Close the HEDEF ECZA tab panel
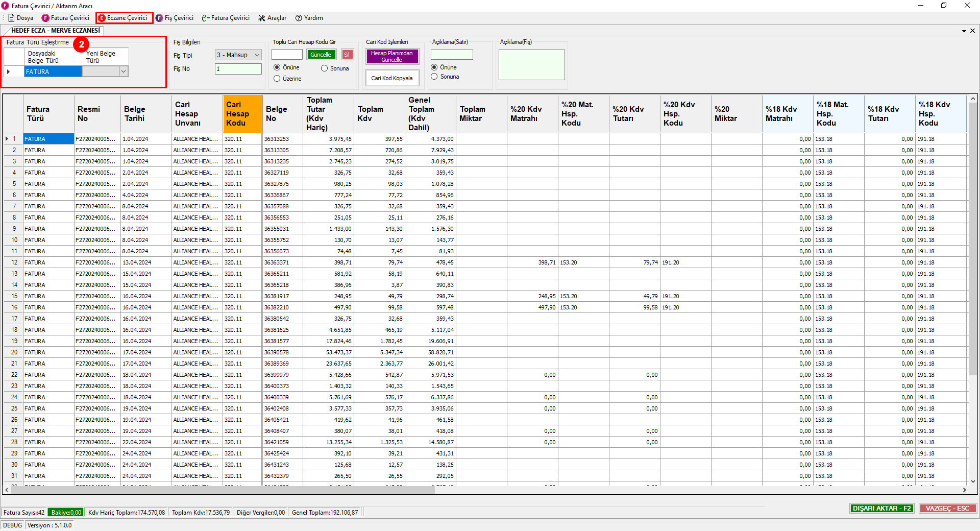Image resolution: width=980 pixels, height=531 pixels. pyautogui.click(x=972, y=31)
